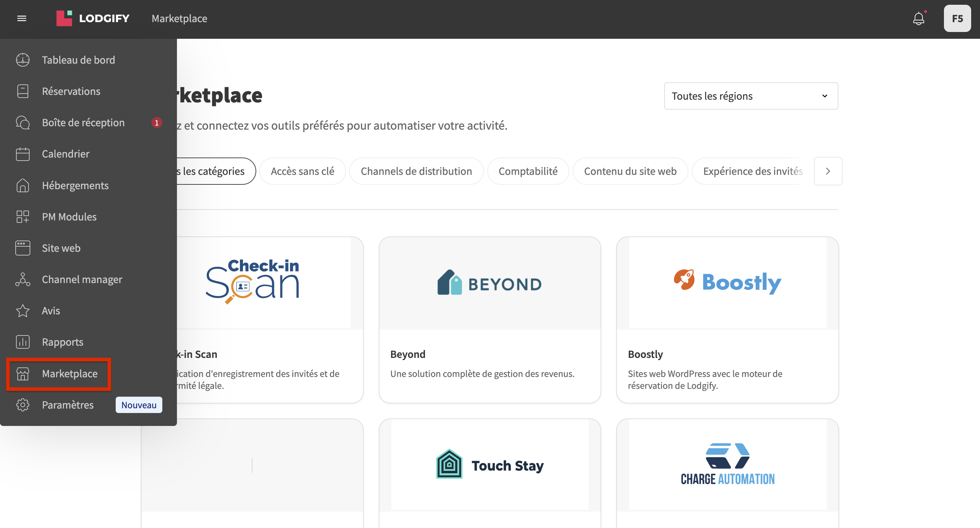Image resolution: width=980 pixels, height=528 pixels.
Task: Filter by Accès sans clé
Action: coord(303,171)
